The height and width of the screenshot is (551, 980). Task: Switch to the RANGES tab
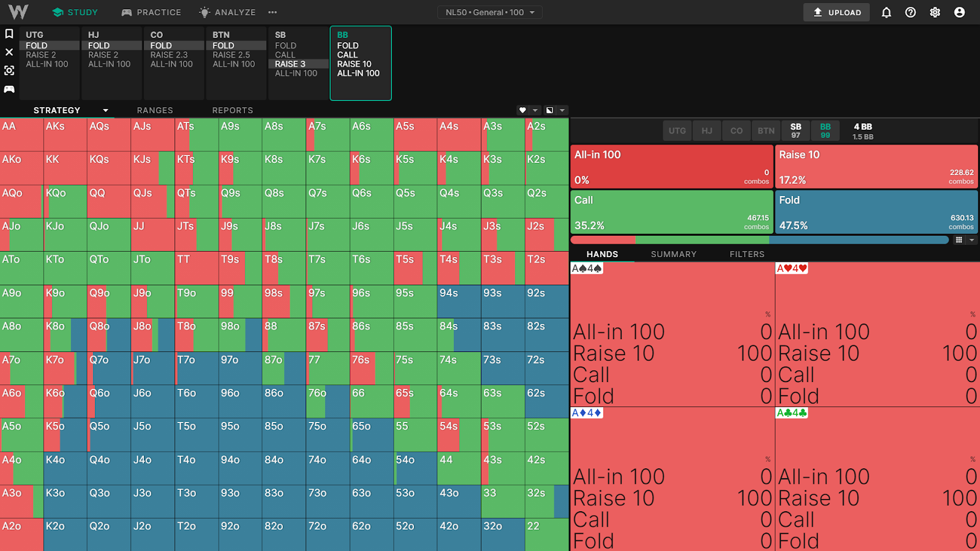coord(155,110)
